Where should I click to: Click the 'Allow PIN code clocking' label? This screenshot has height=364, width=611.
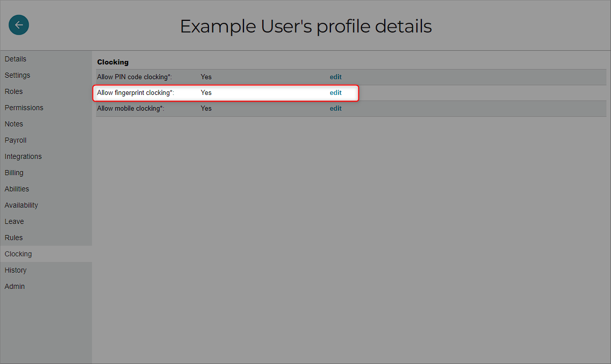tap(135, 77)
